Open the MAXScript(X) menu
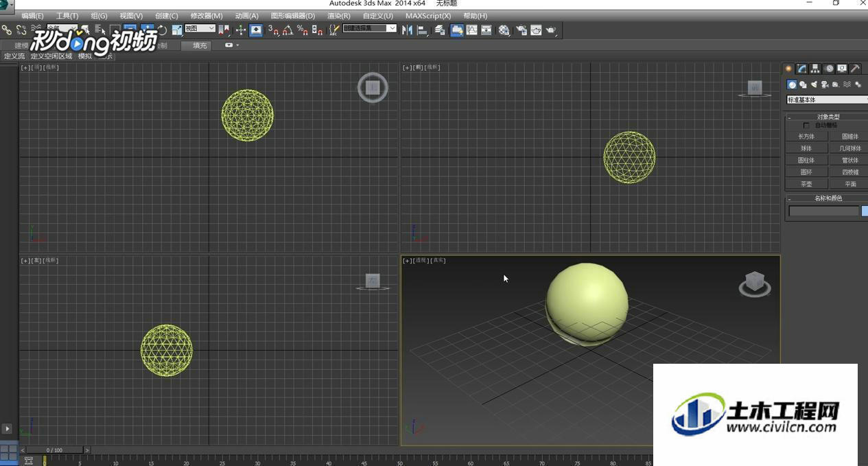 [x=428, y=16]
